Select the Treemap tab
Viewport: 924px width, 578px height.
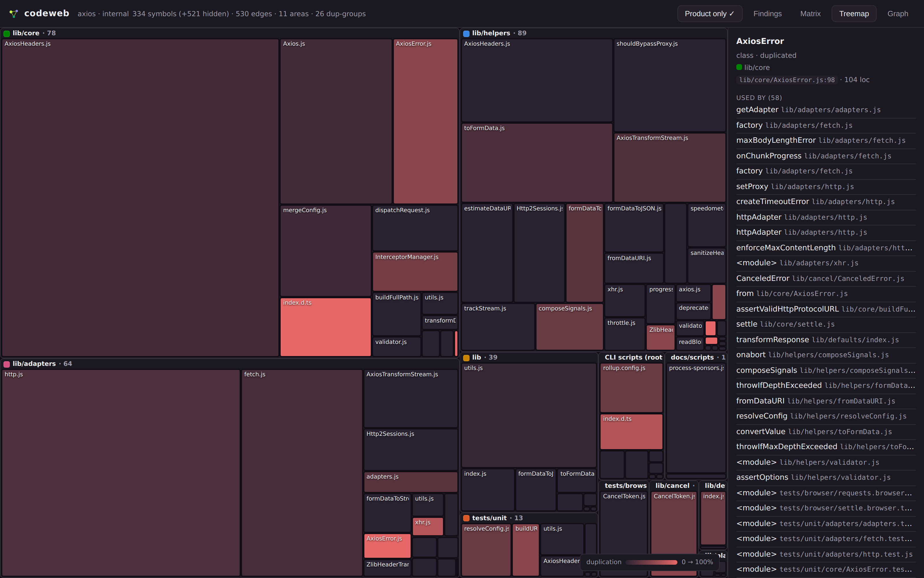854,14
